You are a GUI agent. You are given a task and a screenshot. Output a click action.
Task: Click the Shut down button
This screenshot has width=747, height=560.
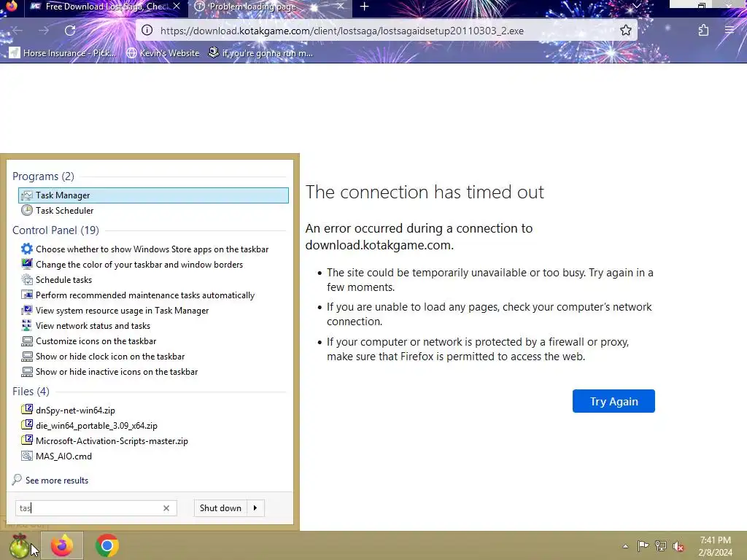pyautogui.click(x=220, y=508)
